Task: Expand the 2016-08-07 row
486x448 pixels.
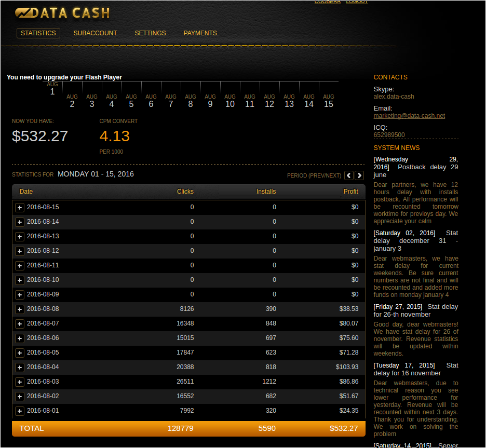Action: pyautogui.click(x=20, y=324)
